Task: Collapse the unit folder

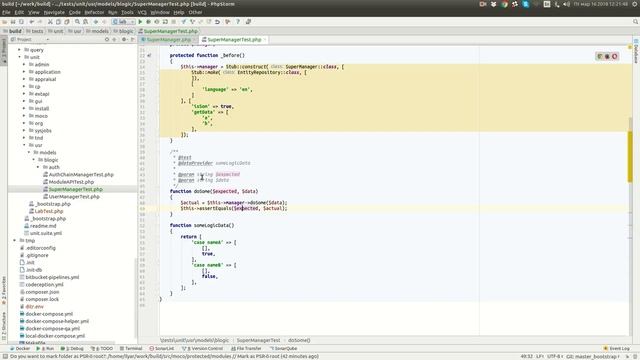Action: pyautogui.click(x=19, y=57)
